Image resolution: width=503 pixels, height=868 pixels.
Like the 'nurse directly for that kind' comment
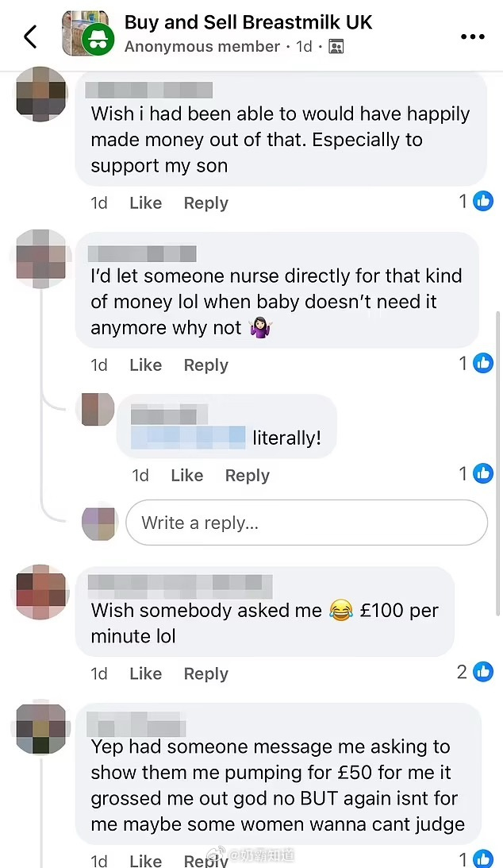pos(146,365)
